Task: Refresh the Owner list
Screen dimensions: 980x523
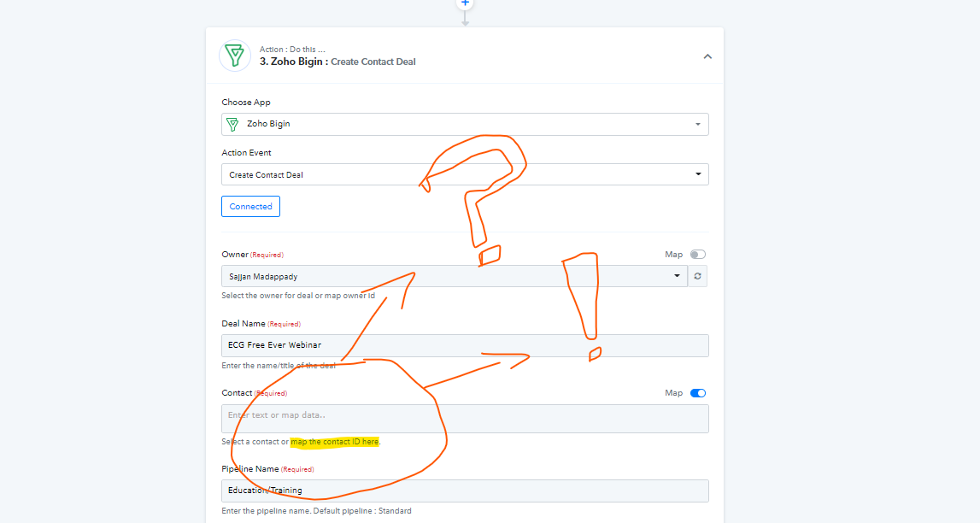Action: coord(697,276)
